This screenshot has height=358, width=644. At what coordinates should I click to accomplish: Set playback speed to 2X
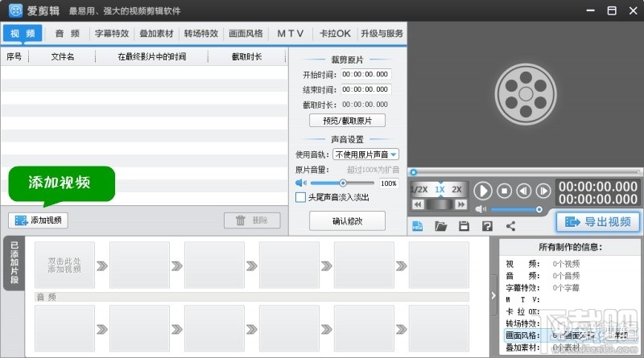pyautogui.click(x=456, y=190)
